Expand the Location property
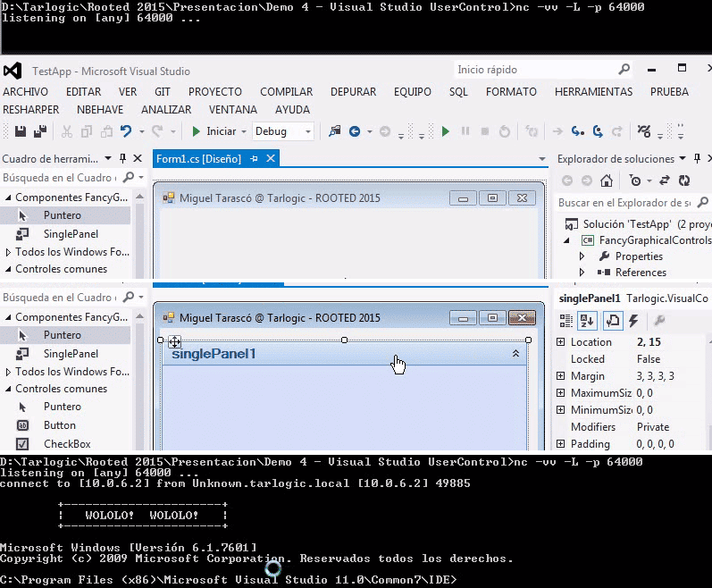 point(561,342)
